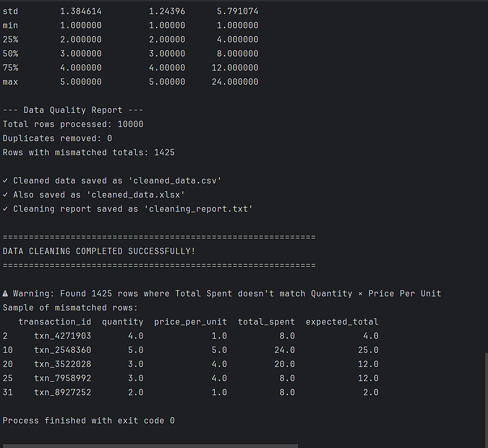Click the 'Total rows processed: 10000' line

73,124
